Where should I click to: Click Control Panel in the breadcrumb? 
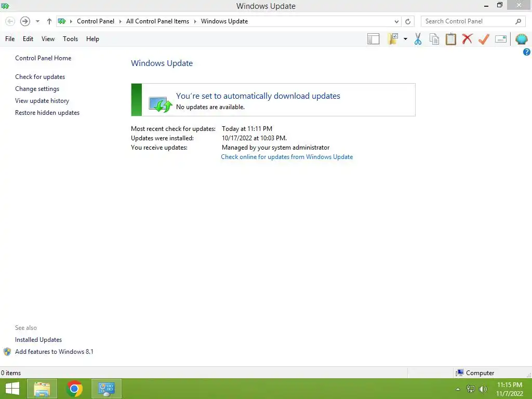pyautogui.click(x=96, y=21)
